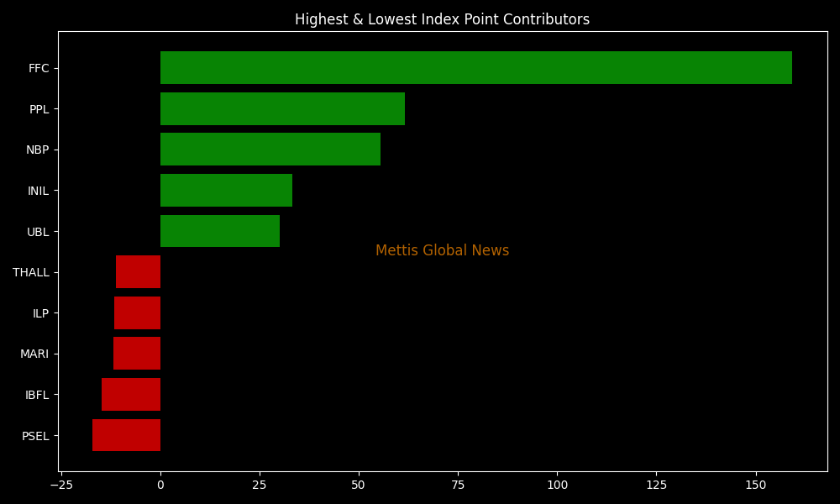This screenshot has height=504, width=840.
Task: Click the '−25' x-axis tick label
Action: click(x=61, y=485)
